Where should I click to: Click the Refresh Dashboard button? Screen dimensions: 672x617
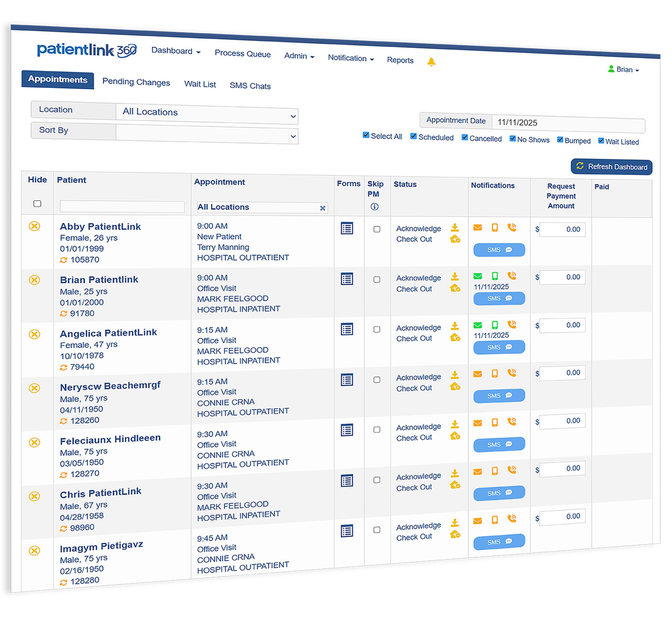(x=611, y=167)
